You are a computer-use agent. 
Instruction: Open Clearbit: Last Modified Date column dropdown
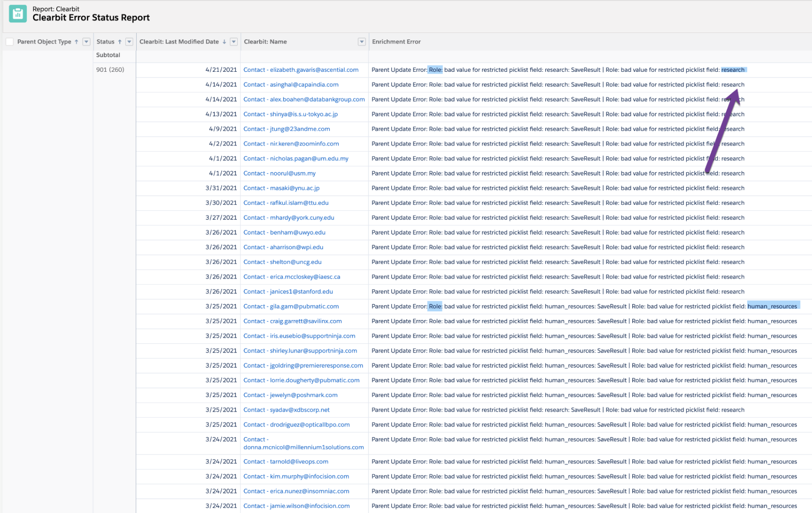[234, 42]
